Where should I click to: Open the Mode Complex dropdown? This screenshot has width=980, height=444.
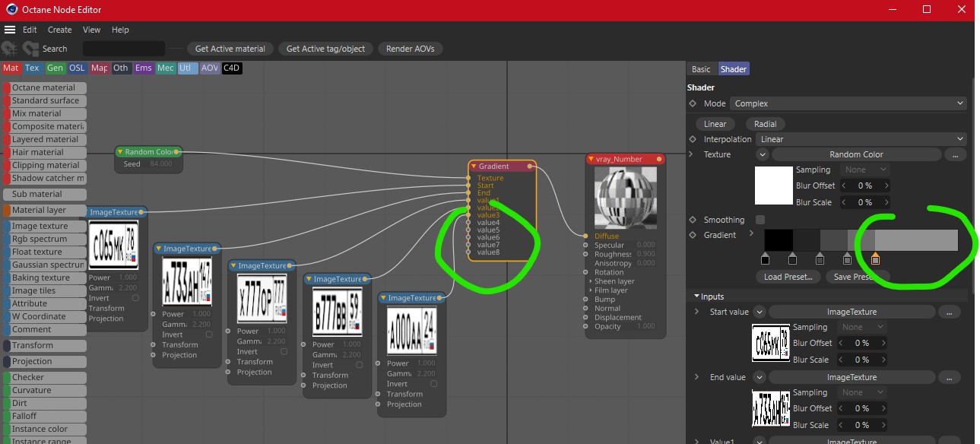(x=848, y=103)
